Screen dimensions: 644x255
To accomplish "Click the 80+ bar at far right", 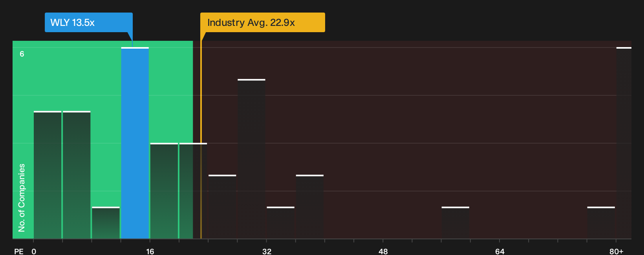I will (624, 143).
